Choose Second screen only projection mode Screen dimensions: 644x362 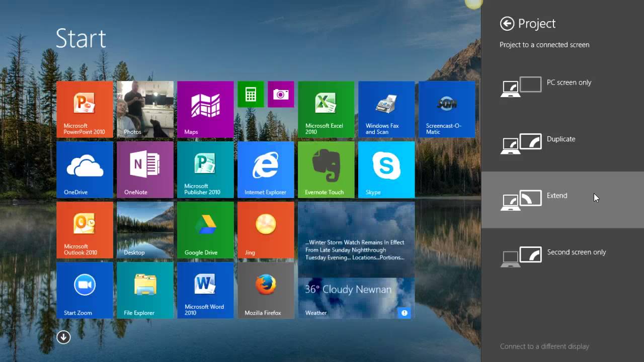coord(562,256)
